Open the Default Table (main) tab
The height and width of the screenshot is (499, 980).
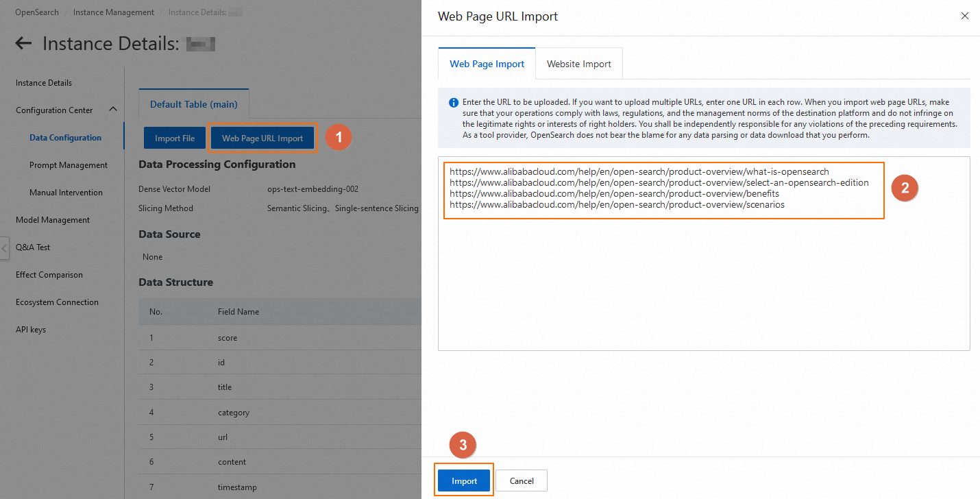[194, 104]
